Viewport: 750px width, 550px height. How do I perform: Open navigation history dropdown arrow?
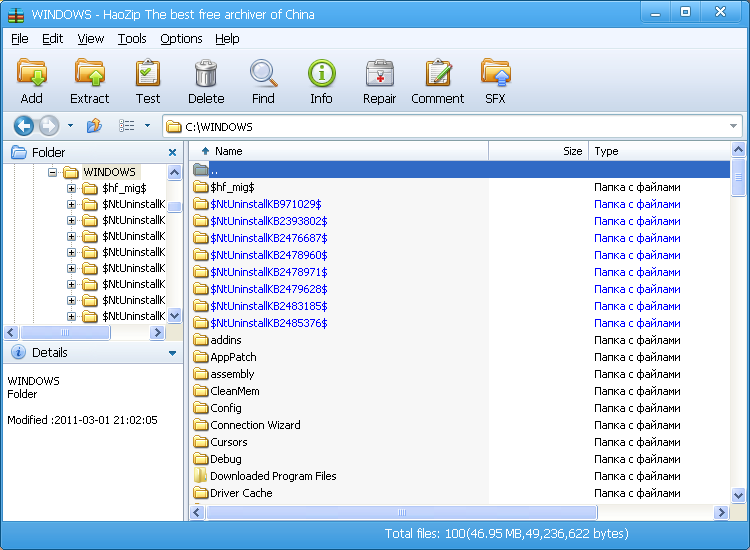[70, 126]
